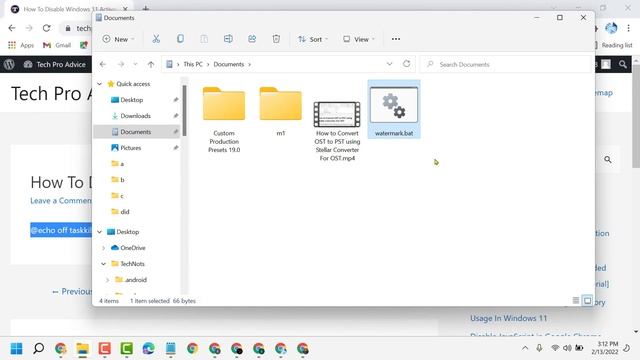
Task: Reload the Chrome page behind Explorer
Action: pos(47,28)
